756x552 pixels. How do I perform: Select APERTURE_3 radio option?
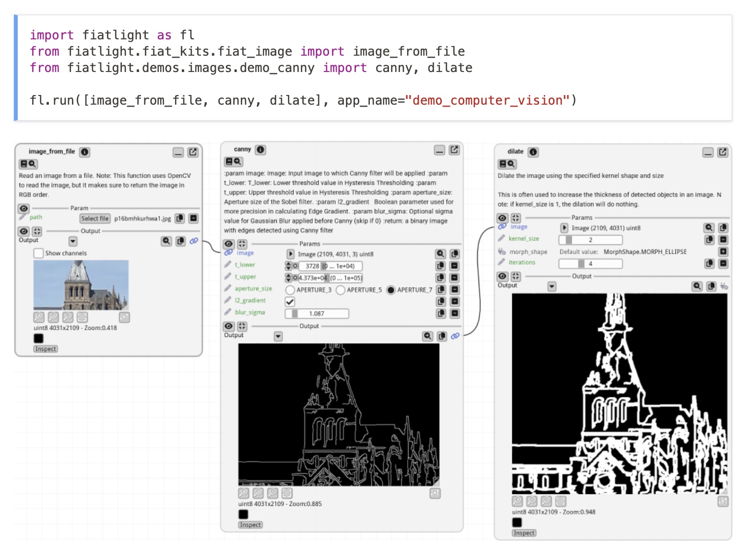(x=290, y=290)
